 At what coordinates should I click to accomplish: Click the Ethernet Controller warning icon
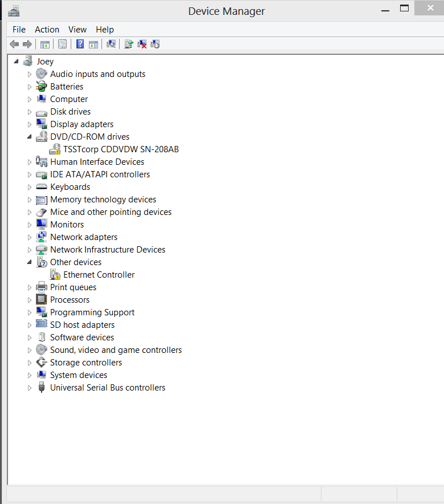coord(55,274)
